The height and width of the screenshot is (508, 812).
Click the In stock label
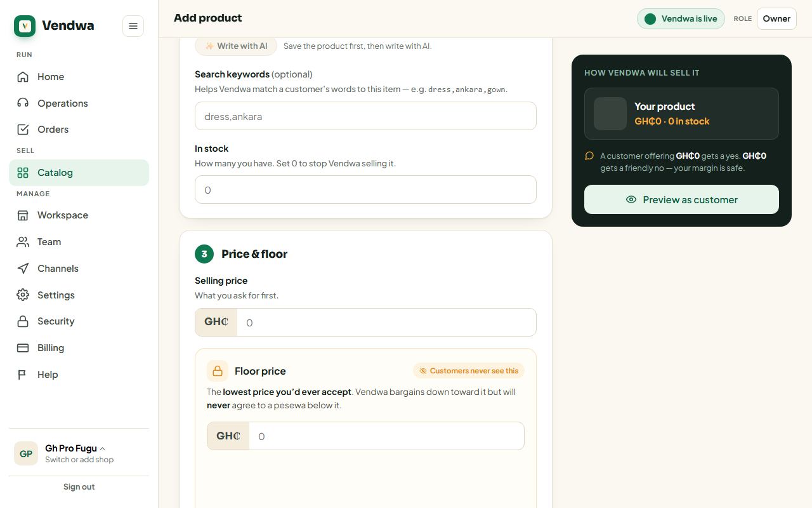(x=212, y=149)
